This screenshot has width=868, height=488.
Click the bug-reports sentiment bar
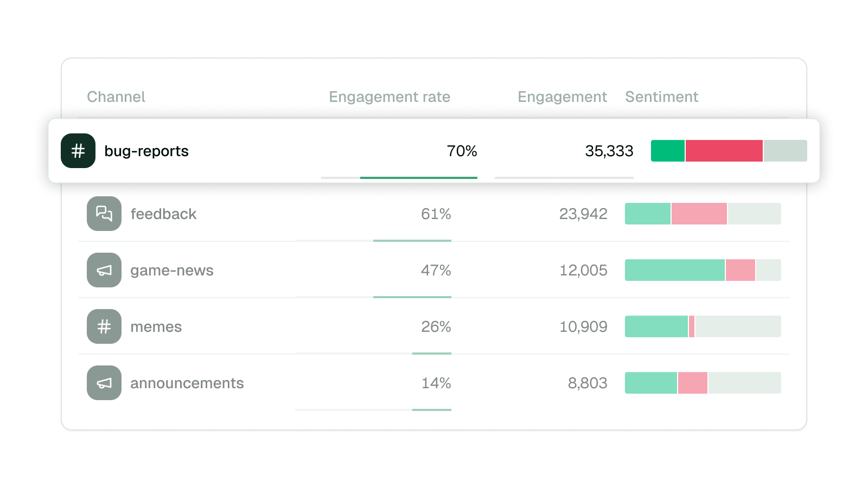click(x=729, y=151)
